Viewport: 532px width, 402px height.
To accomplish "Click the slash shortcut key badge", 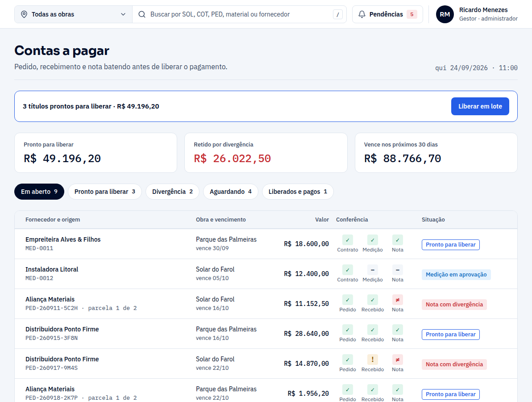I will (337, 14).
